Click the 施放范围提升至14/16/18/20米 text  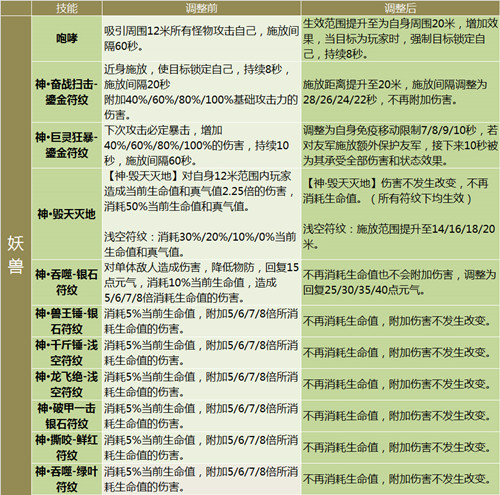[399, 236]
